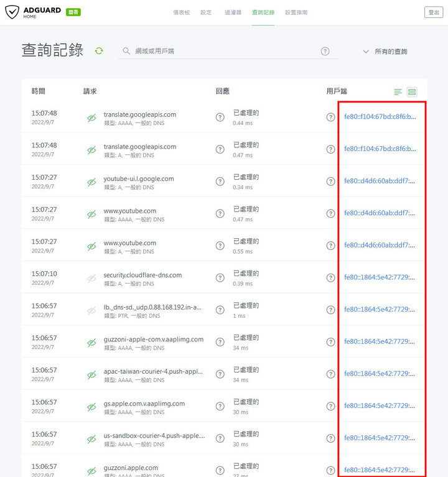Click the 請求 column header

click(90, 91)
